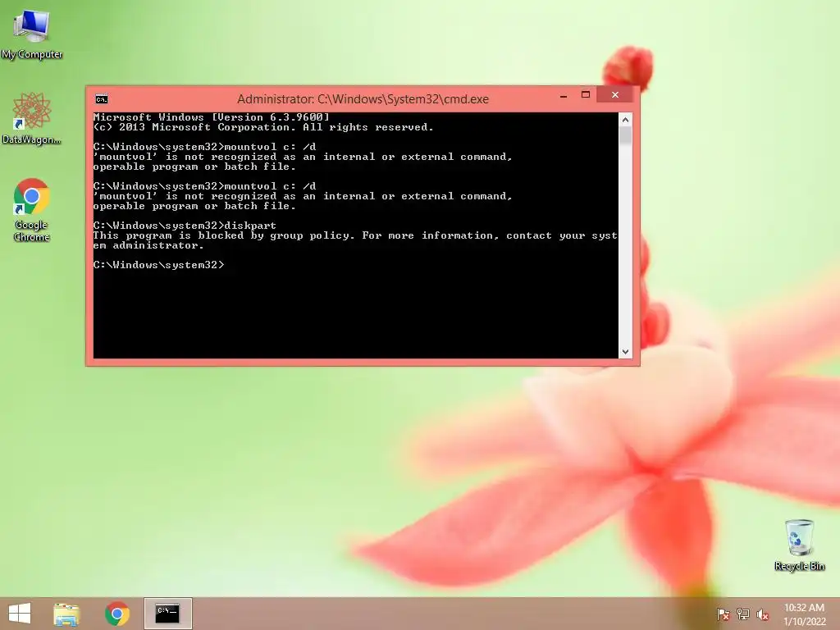The height and width of the screenshot is (630, 840).
Task: Click the console vertical scrollbar thumb
Action: click(625, 135)
